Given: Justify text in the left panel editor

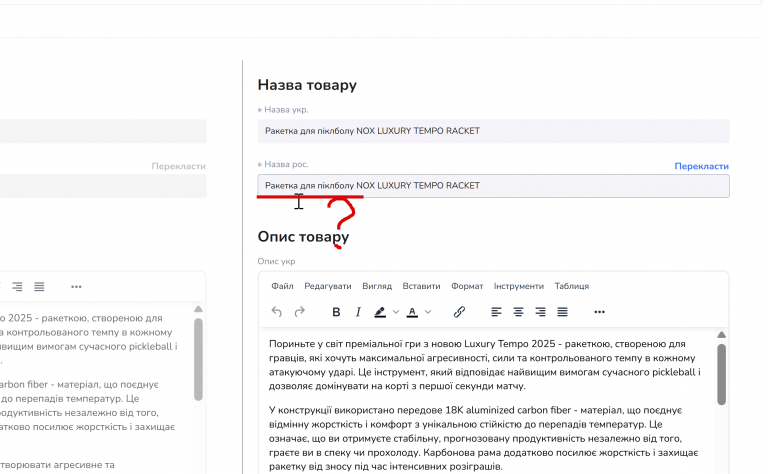Looking at the screenshot, I should [39, 287].
